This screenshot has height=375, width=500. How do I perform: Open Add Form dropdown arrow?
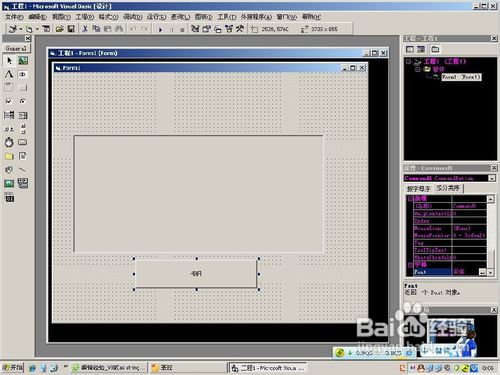tap(37, 29)
